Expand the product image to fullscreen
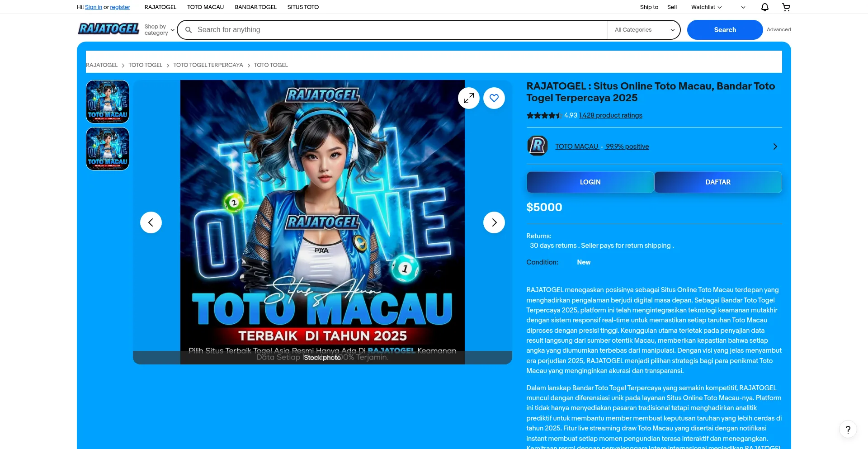This screenshot has height=449, width=868. click(x=469, y=98)
